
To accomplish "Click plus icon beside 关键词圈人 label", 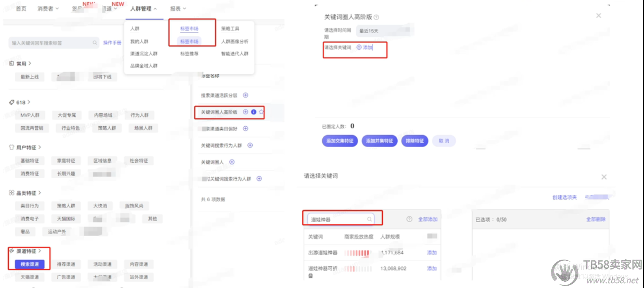I will [232, 162].
